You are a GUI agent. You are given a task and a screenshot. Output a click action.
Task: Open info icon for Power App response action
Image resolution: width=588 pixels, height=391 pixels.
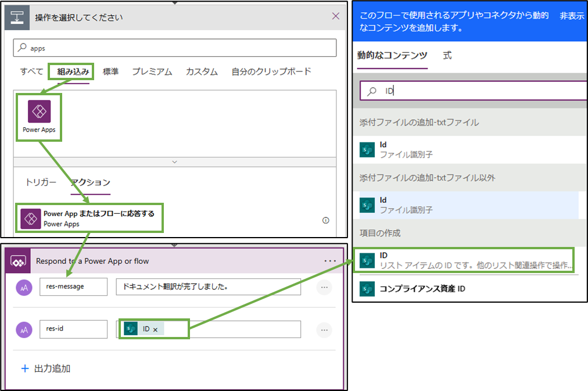[x=326, y=220]
